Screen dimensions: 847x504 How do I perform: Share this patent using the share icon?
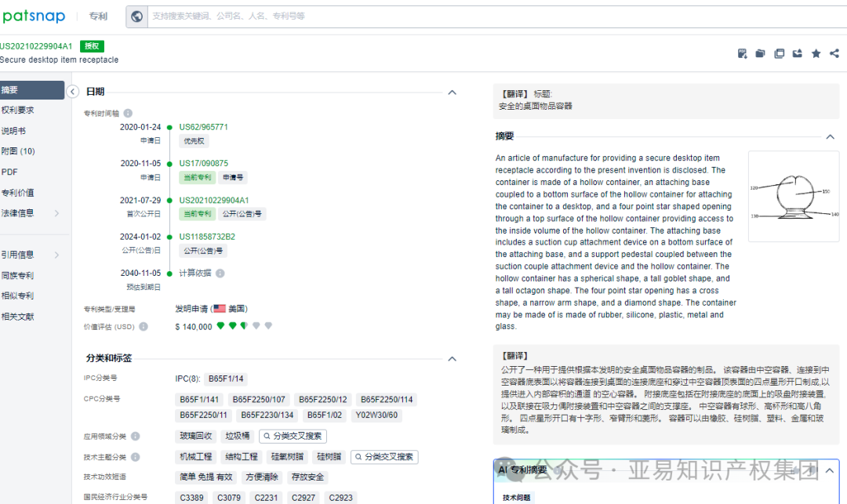tap(834, 53)
